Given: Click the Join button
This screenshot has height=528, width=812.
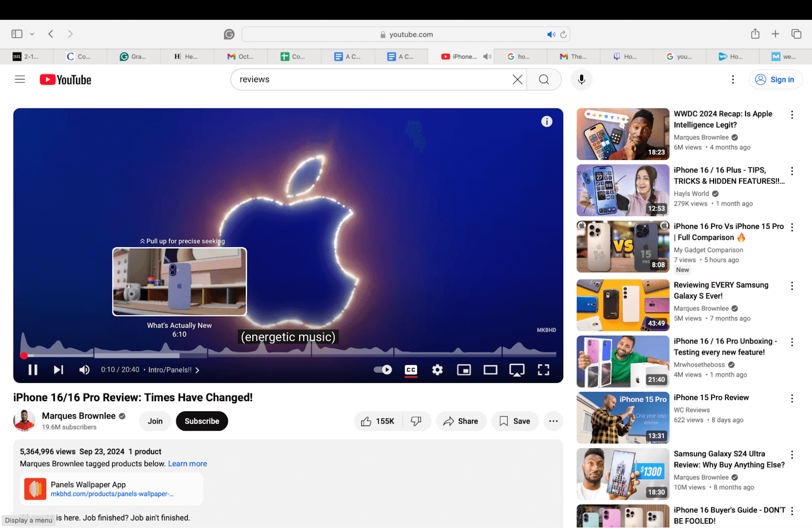Looking at the screenshot, I should pos(155,421).
